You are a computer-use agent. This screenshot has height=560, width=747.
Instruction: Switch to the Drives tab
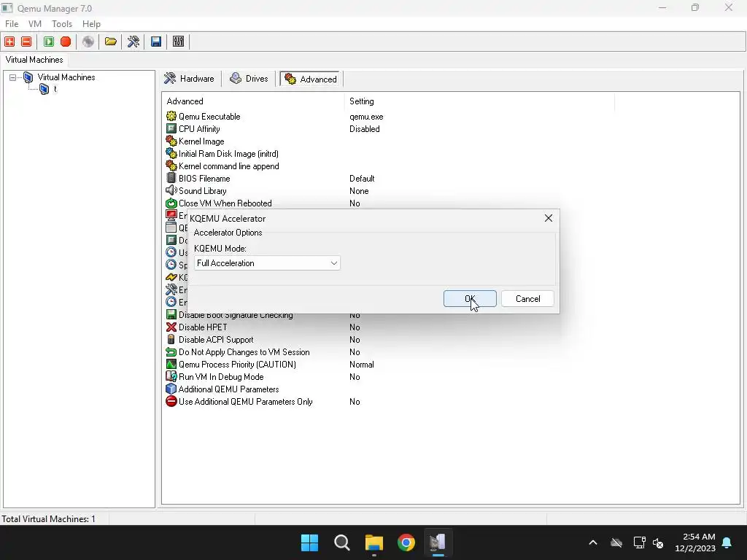tap(249, 79)
